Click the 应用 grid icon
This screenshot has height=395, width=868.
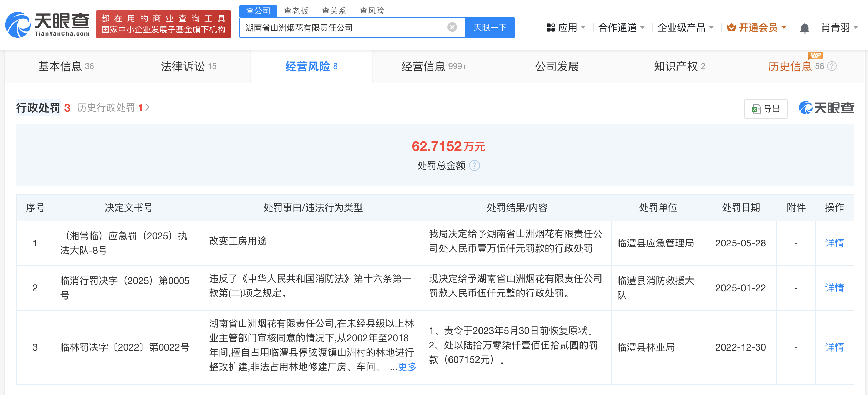click(x=551, y=28)
